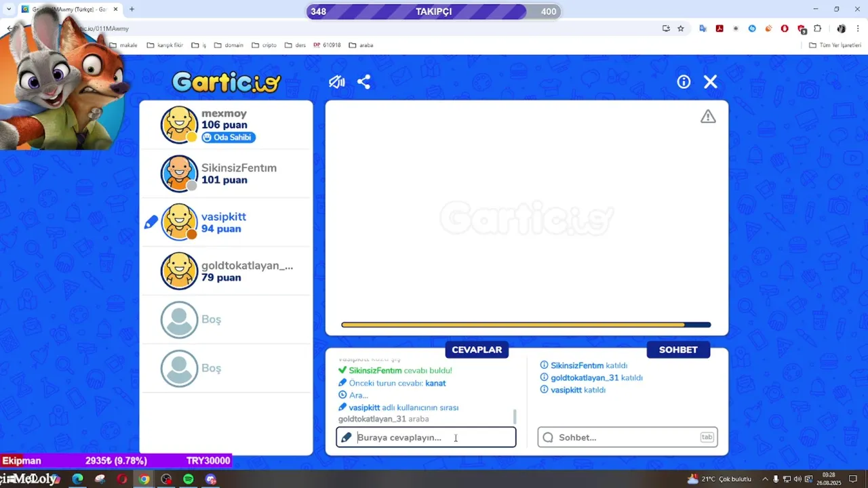Click the answers list scrollbar

[x=515, y=416]
